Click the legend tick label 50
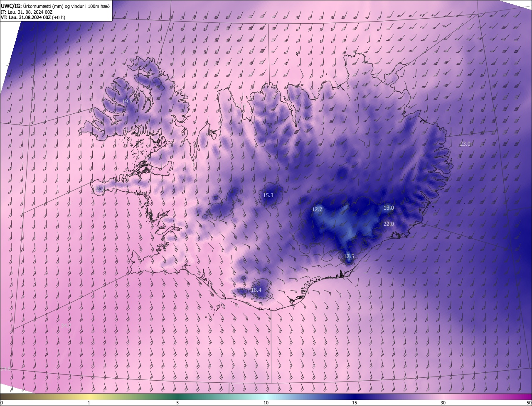The image size is (532, 406). (x=529, y=403)
